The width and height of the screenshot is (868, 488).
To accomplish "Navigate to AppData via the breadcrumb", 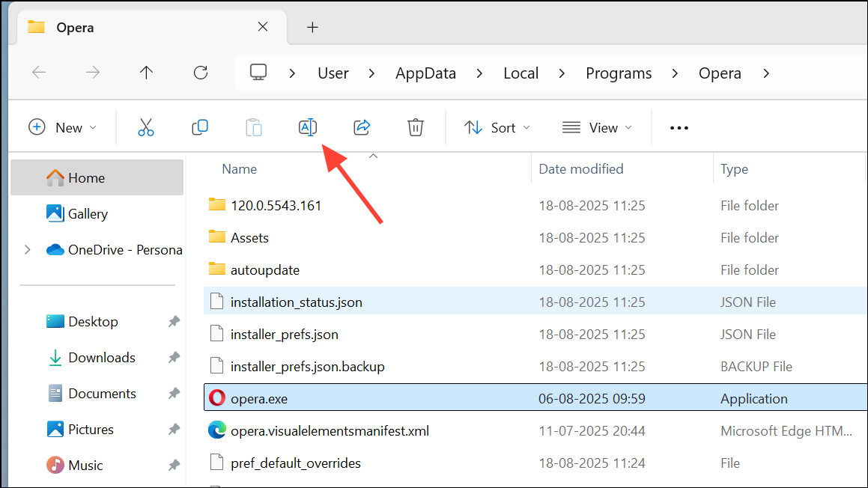I will click(x=425, y=73).
